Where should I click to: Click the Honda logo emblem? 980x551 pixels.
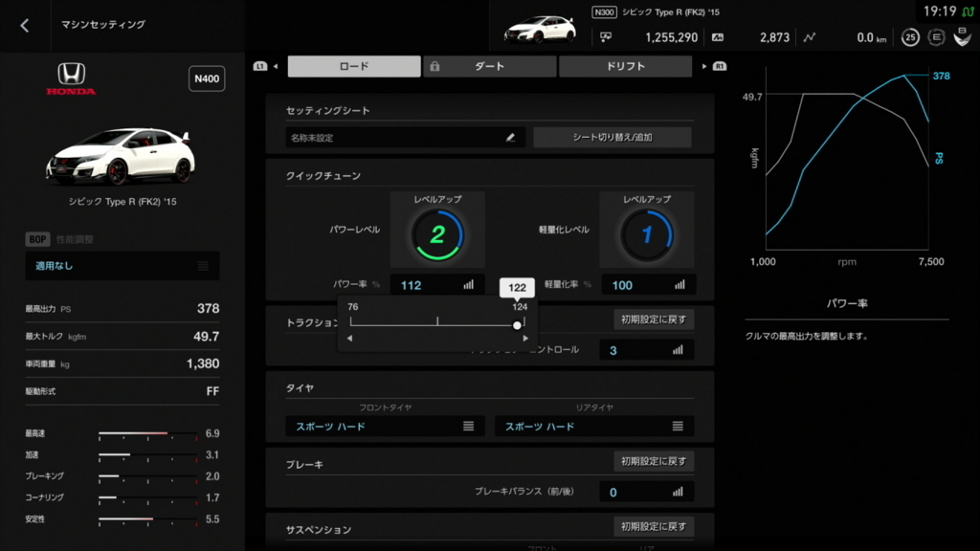click(x=71, y=78)
